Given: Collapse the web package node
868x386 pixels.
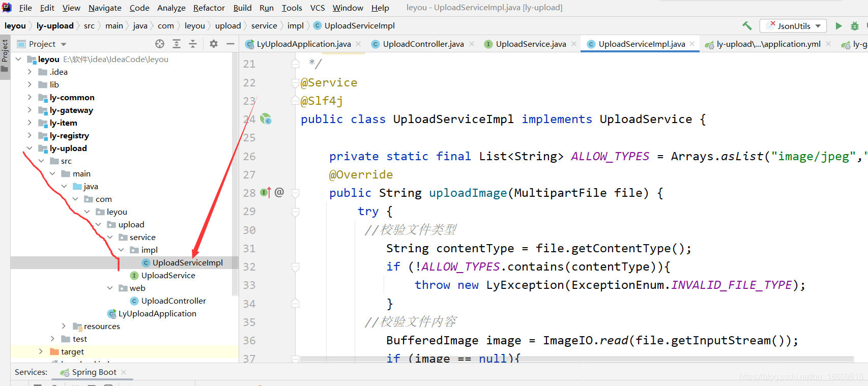Looking at the screenshot, I should coord(110,288).
